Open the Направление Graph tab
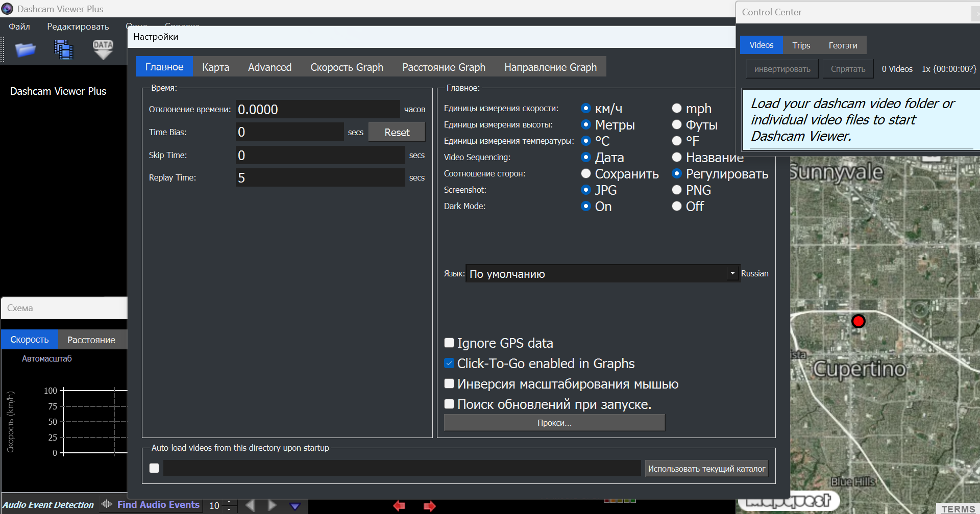This screenshot has height=514, width=980. pos(550,67)
